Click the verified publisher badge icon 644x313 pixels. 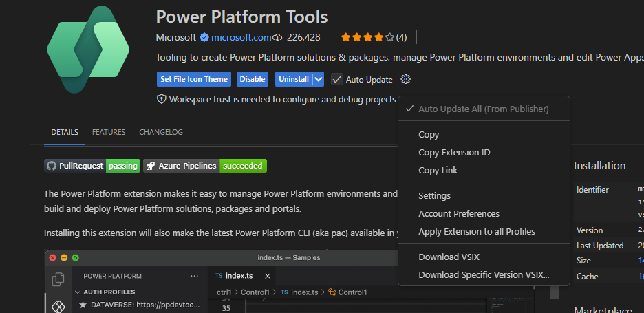coord(204,38)
